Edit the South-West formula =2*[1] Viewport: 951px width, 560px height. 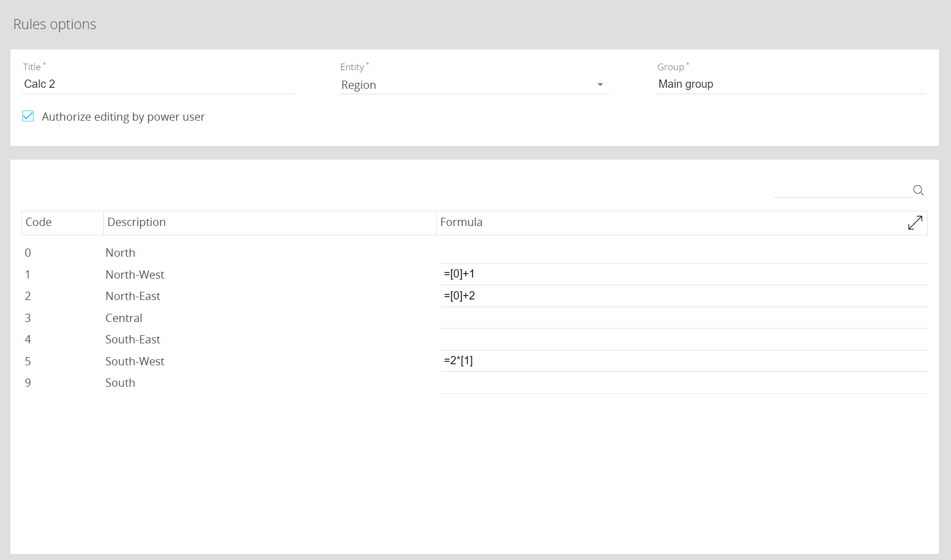coord(683,361)
